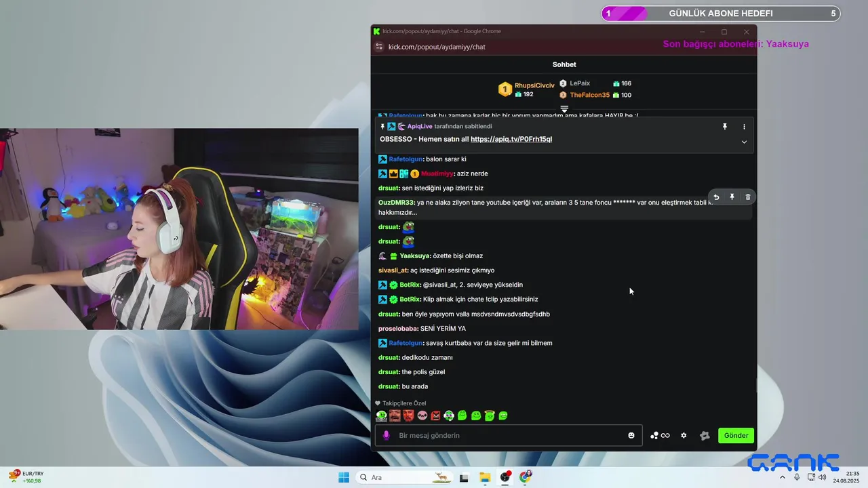Click the Sohbet chat header

click(564, 64)
